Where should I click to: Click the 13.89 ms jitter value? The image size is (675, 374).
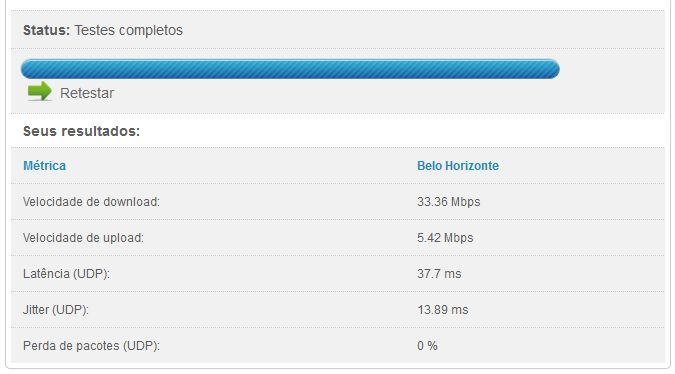click(443, 310)
